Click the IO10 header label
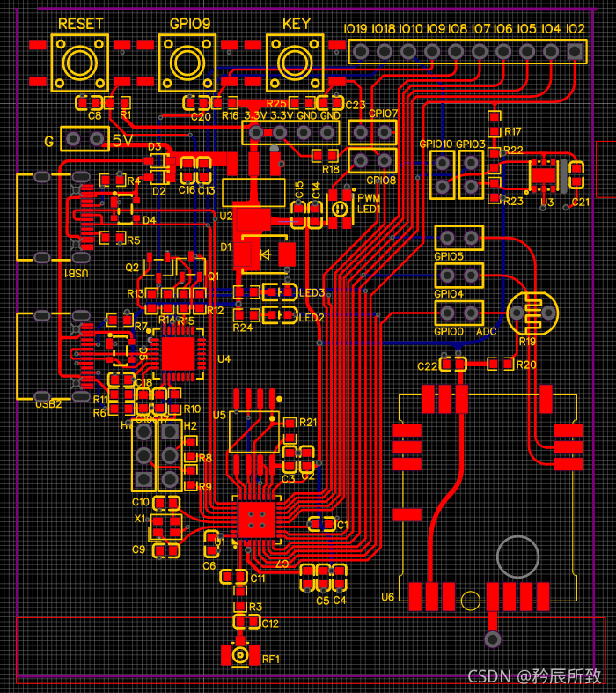 pyautogui.click(x=411, y=29)
